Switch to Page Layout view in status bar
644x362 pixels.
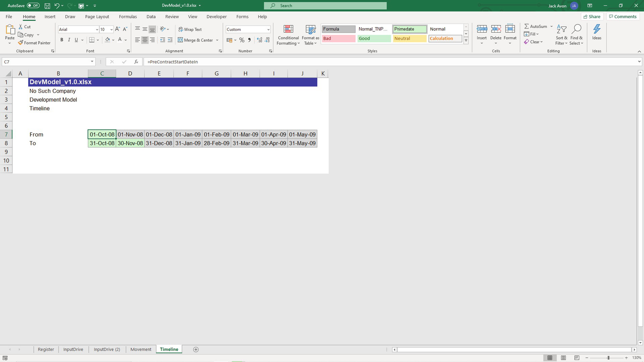pyautogui.click(x=563, y=358)
